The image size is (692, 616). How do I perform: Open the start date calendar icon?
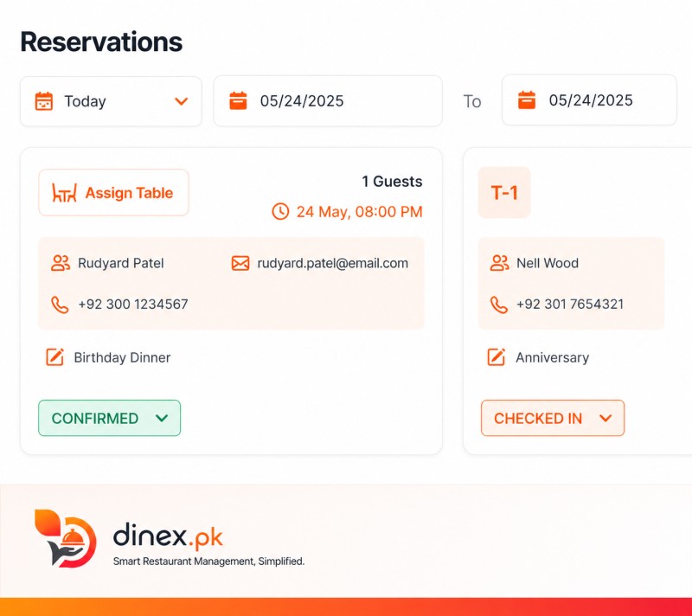(x=238, y=100)
